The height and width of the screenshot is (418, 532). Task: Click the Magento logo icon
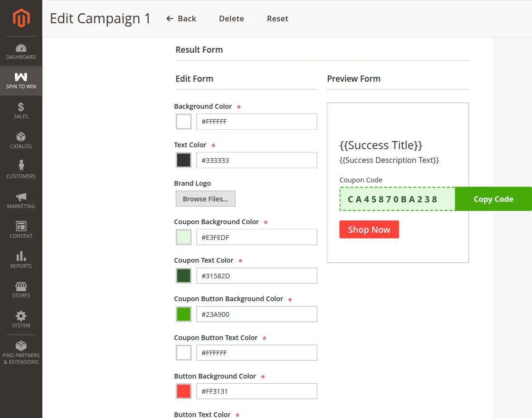21,18
